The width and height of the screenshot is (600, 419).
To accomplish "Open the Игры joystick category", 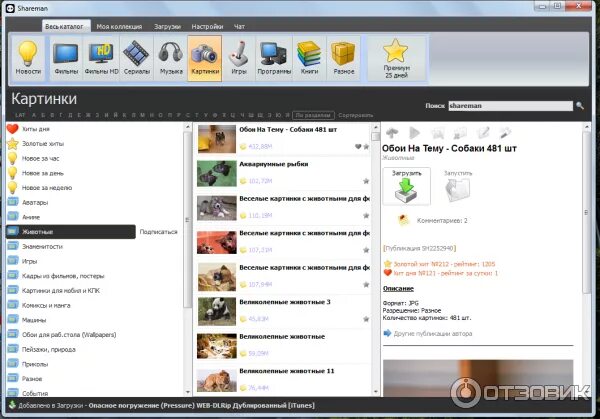I will click(239, 58).
